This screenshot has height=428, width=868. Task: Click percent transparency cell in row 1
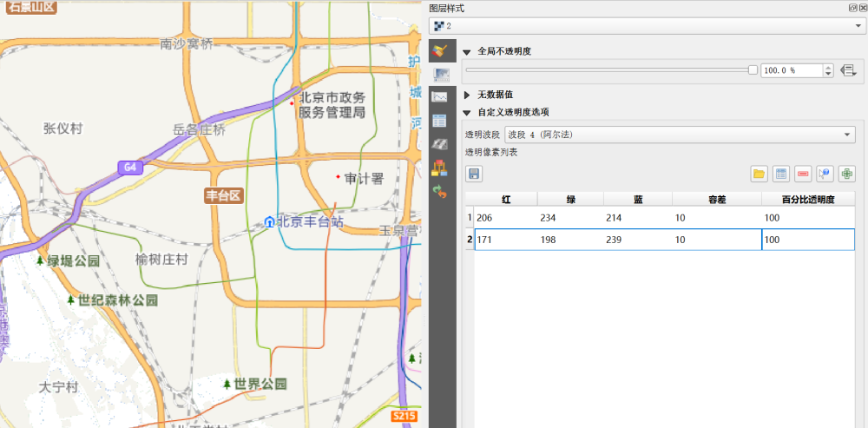tap(808, 218)
